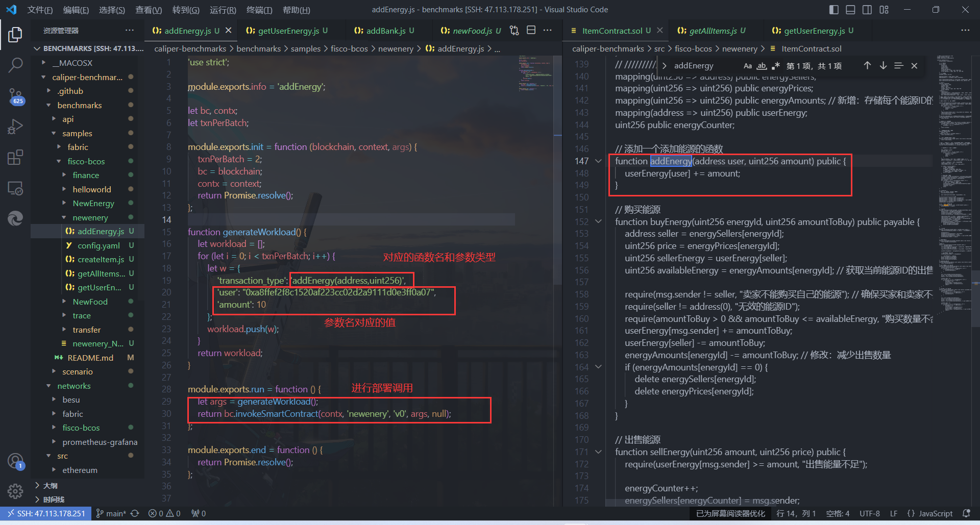This screenshot has height=525, width=980.
Task: Open the Accounts menu icon
Action: [15, 461]
